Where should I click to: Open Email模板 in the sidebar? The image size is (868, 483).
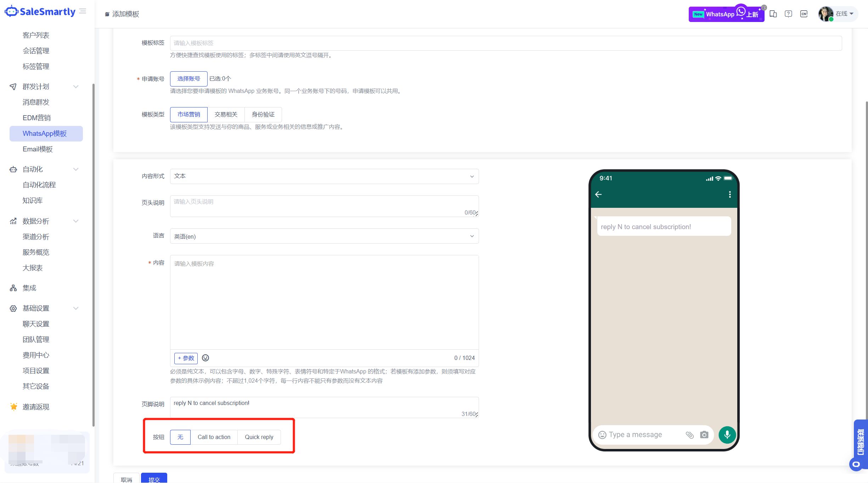(38, 149)
